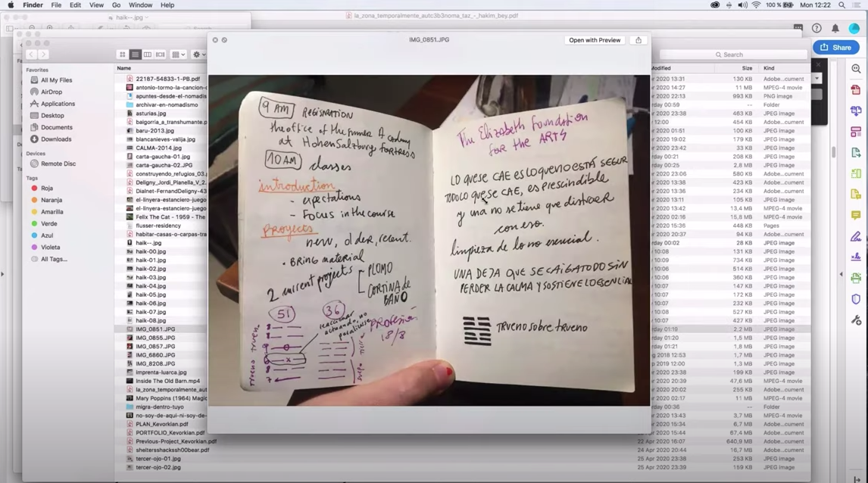Open Acrobat account profile avatar
The height and width of the screenshot is (483, 868).
click(854, 28)
